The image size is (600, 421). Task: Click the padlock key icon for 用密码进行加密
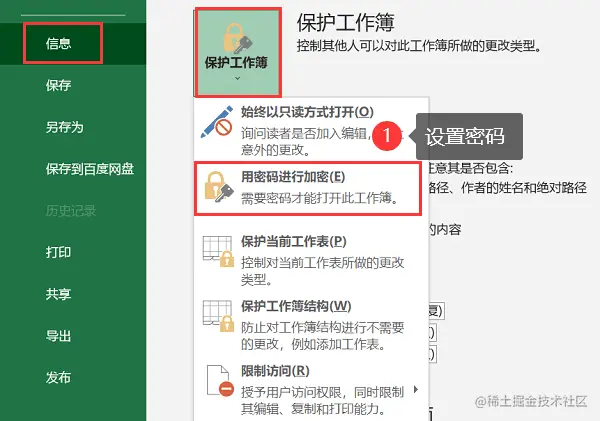219,187
